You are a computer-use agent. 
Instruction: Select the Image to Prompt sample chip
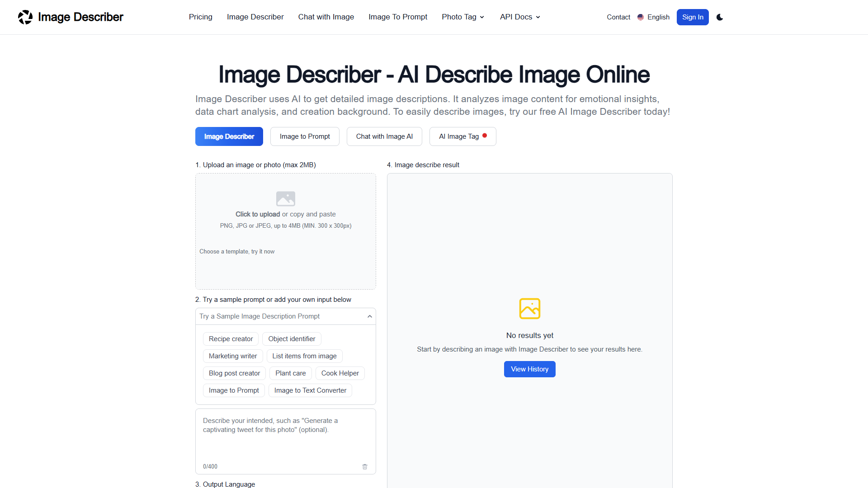pos(234,390)
